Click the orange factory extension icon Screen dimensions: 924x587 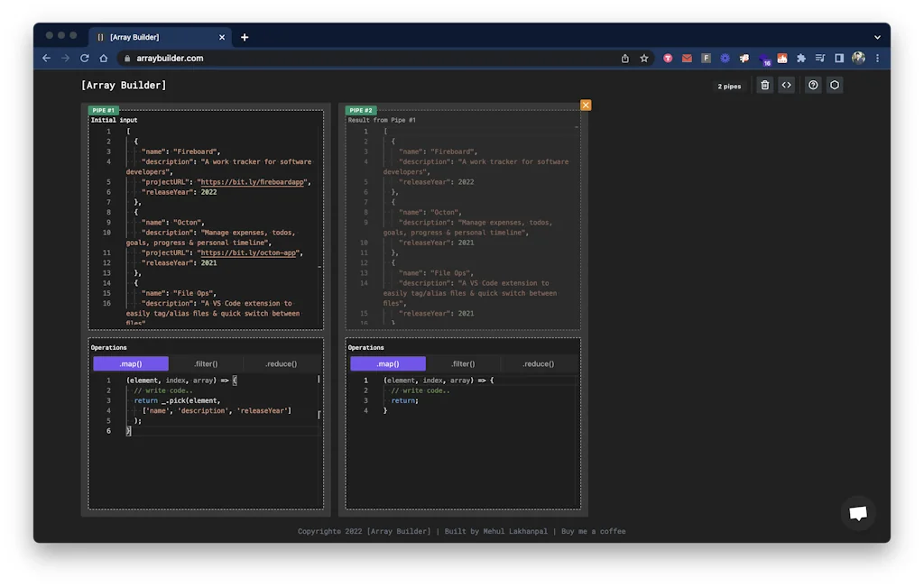point(782,59)
